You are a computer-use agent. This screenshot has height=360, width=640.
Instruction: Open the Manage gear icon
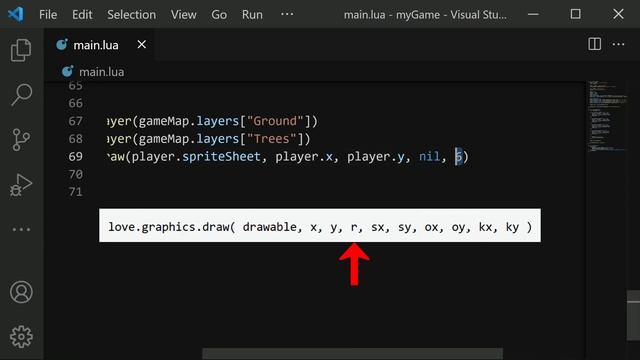pos(21,337)
